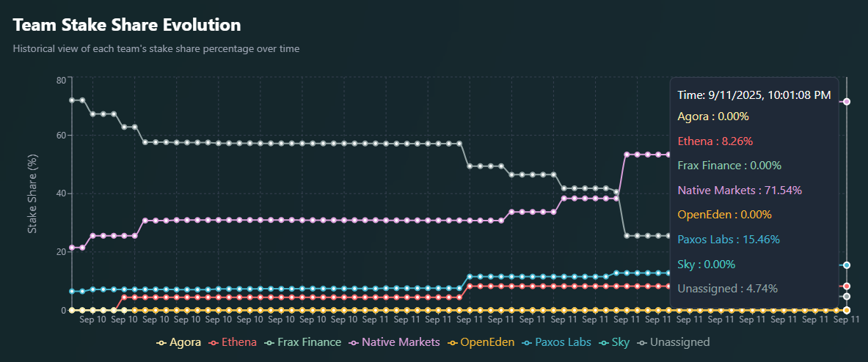Click the blue Paxos Labs endpoint at right edge
The width and height of the screenshot is (868, 362).
point(847,265)
